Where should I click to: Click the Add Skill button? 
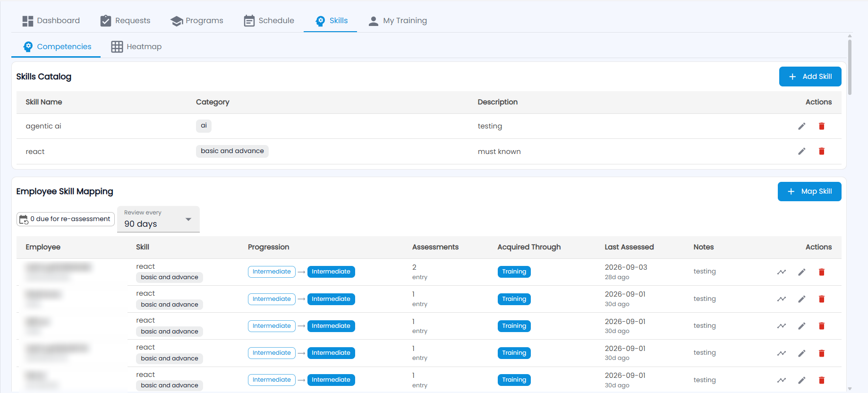(810, 77)
